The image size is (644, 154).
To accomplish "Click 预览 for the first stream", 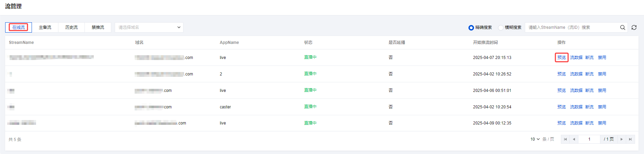I will (562, 58).
